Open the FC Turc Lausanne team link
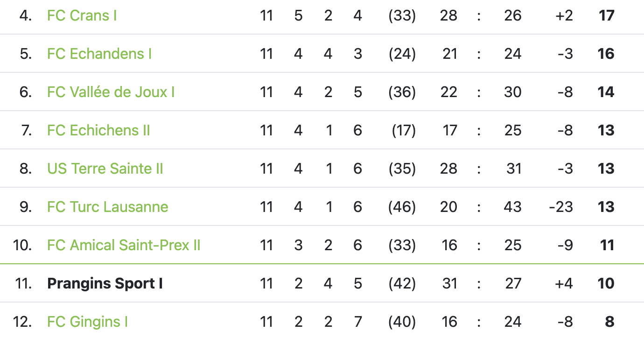Image resolution: width=644 pixels, height=338 pixels. (108, 207)
